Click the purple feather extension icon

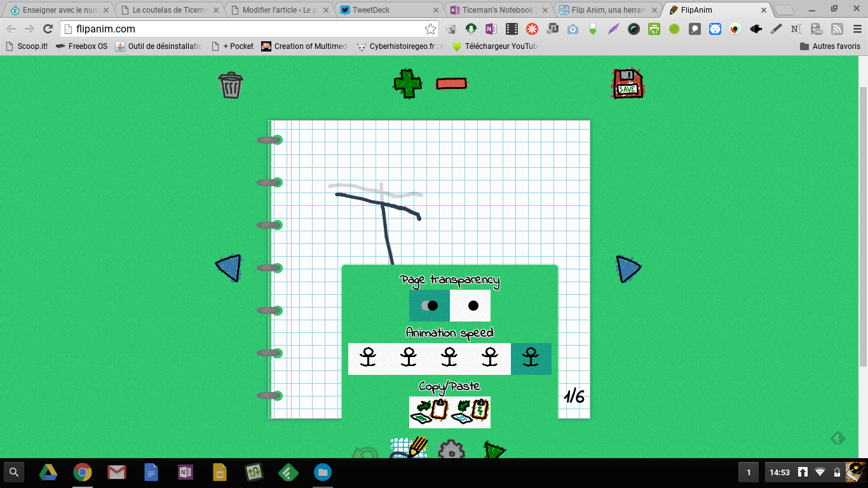pyautogui.click(x=613, y=29)
